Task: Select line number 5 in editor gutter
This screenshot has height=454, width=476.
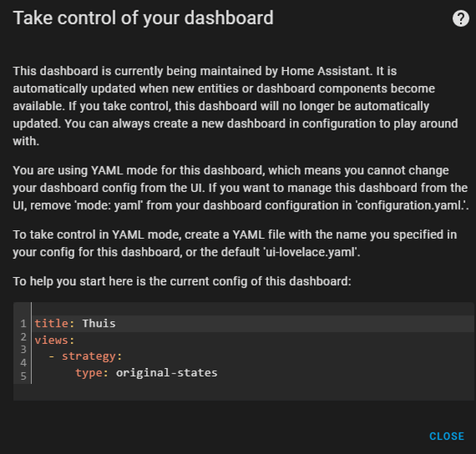Action: pos(23,376)
